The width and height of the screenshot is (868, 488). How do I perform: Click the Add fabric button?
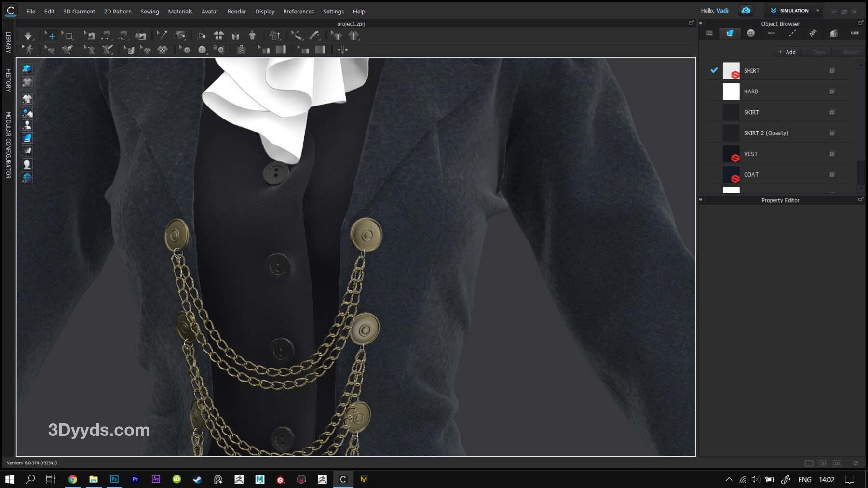pos(787,52)
